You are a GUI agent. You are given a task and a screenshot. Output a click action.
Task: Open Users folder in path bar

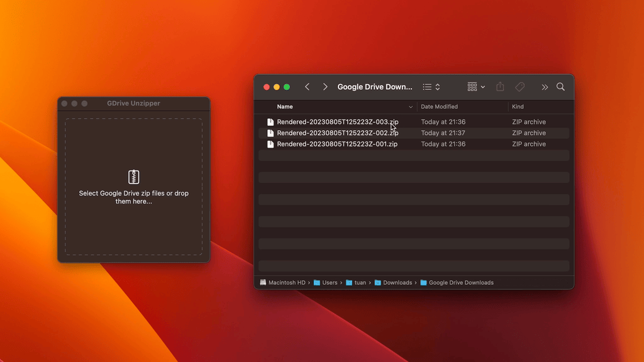coord(330,283)
